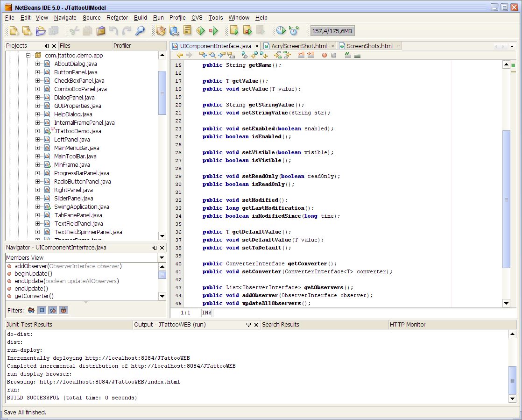Click the Profile Main Project clock icon

[281, 31]
